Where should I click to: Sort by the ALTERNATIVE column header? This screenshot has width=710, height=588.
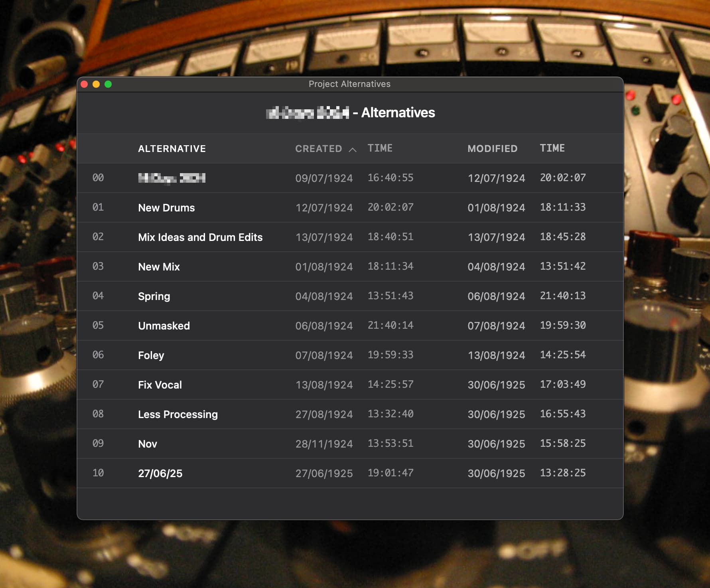pyautogui.click(x=172, y=149)
